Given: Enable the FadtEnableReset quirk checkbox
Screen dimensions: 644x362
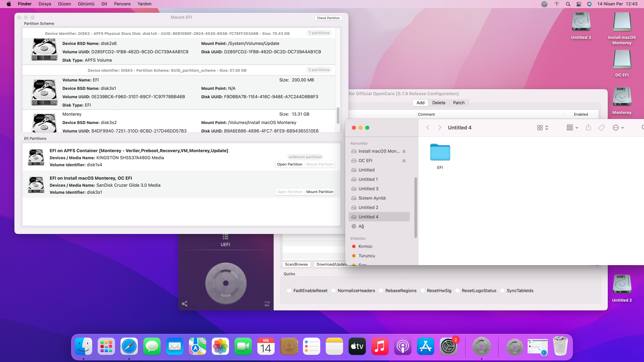Looking at the screenshot, I should coord(289,291).
